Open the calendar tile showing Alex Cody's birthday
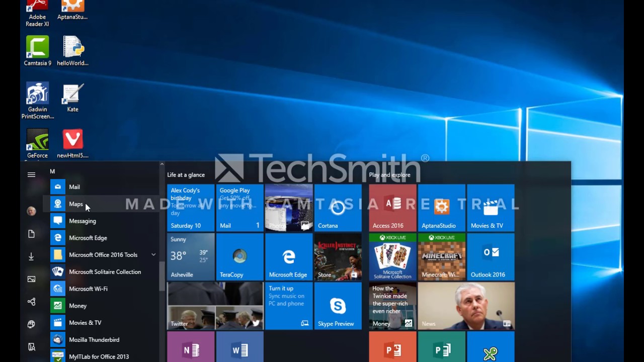The image size is (644, 362). (x=191, y=208)
